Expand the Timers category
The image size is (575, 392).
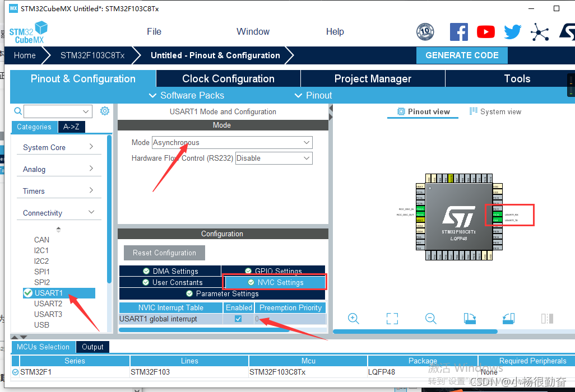(59, 191)
